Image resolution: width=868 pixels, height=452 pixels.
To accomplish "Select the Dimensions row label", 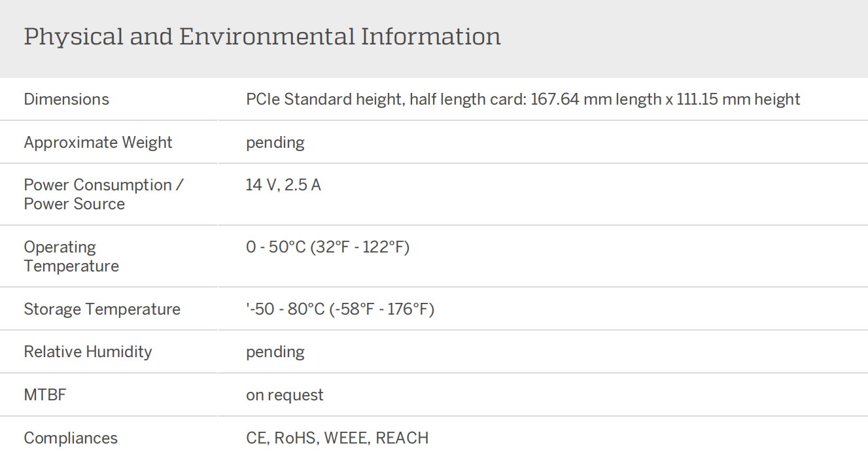I will click(67, 99).
